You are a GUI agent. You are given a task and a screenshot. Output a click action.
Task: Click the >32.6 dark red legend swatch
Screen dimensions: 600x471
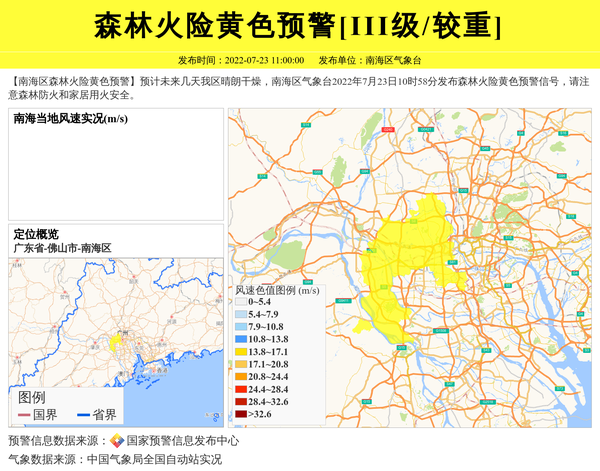(240, 413)
